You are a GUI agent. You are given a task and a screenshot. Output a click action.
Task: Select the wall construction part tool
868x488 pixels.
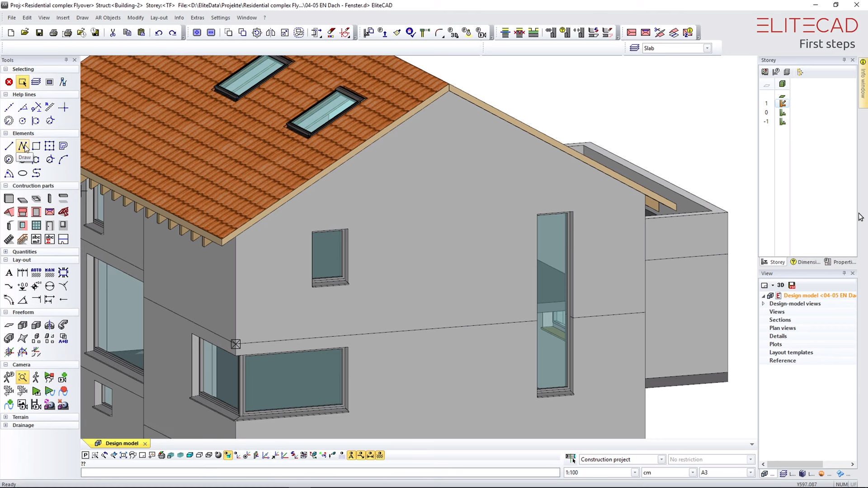[x=9, y=198]
